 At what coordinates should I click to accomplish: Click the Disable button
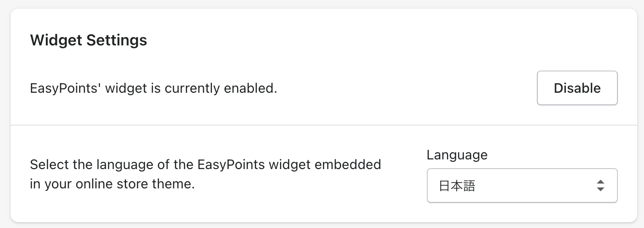(x=577, y=88)
